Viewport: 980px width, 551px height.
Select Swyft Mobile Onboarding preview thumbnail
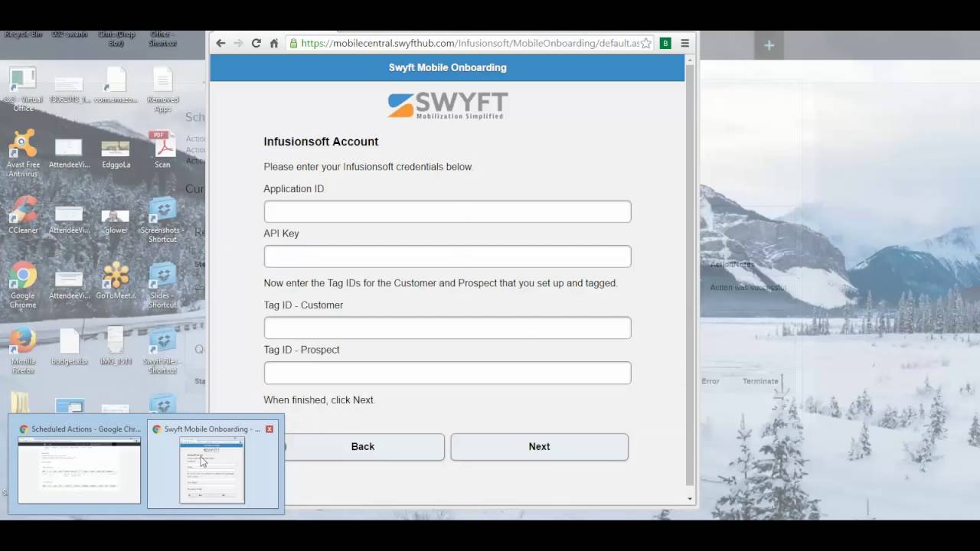click(x=212, y=463)
